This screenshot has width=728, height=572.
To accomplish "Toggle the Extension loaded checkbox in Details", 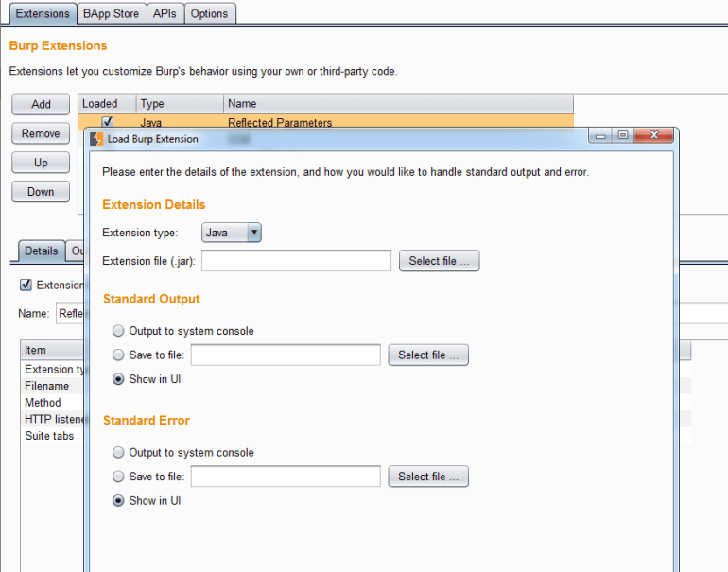I will (x=26, y=285).
